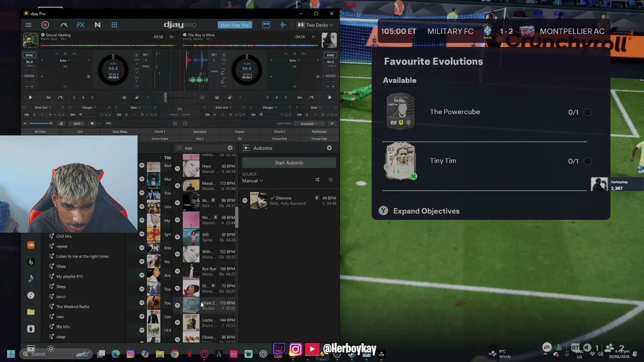
Task: Toggle right deck Flanger ON button
Action: click(x=253, y=115)
